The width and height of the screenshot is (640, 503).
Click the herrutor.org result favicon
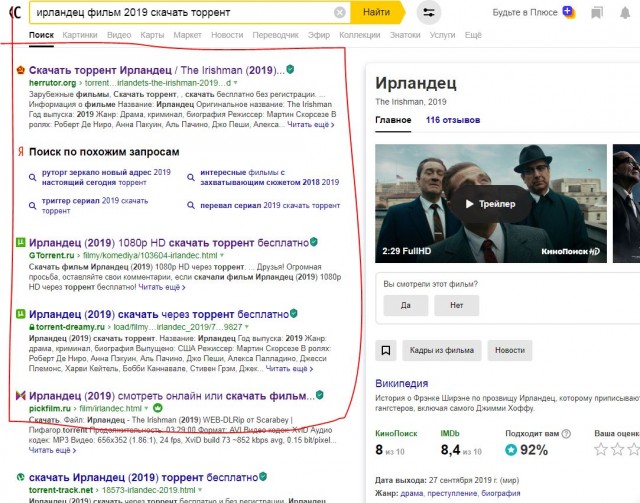(x=20, y=70)
